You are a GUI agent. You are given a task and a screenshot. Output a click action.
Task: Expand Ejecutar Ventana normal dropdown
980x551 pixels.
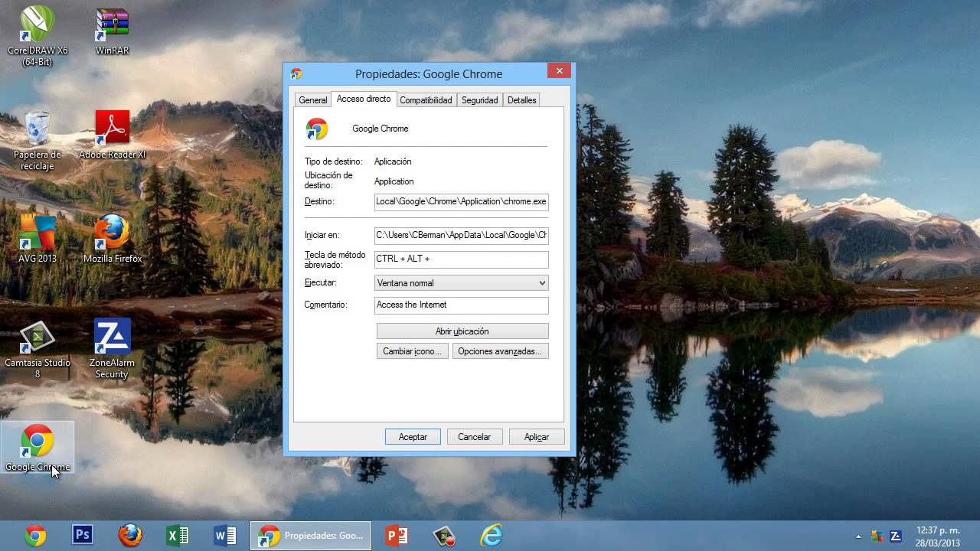click(462, 283)
